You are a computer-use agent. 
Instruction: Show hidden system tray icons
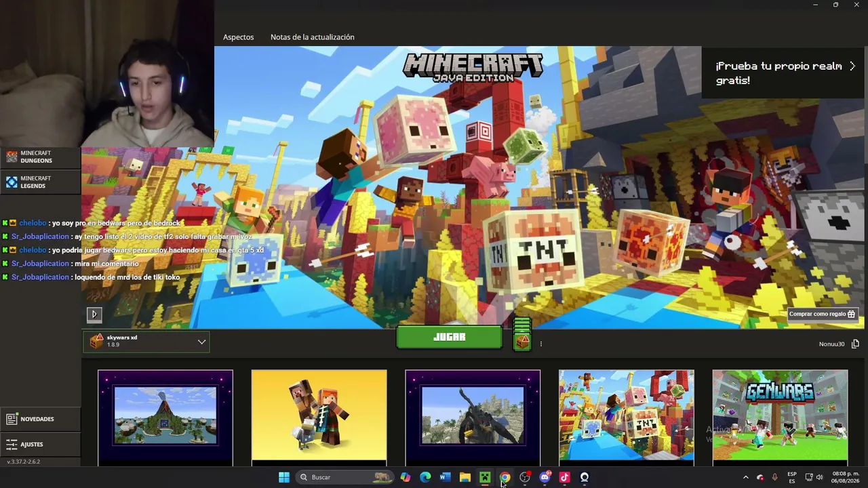pos(746,477)
